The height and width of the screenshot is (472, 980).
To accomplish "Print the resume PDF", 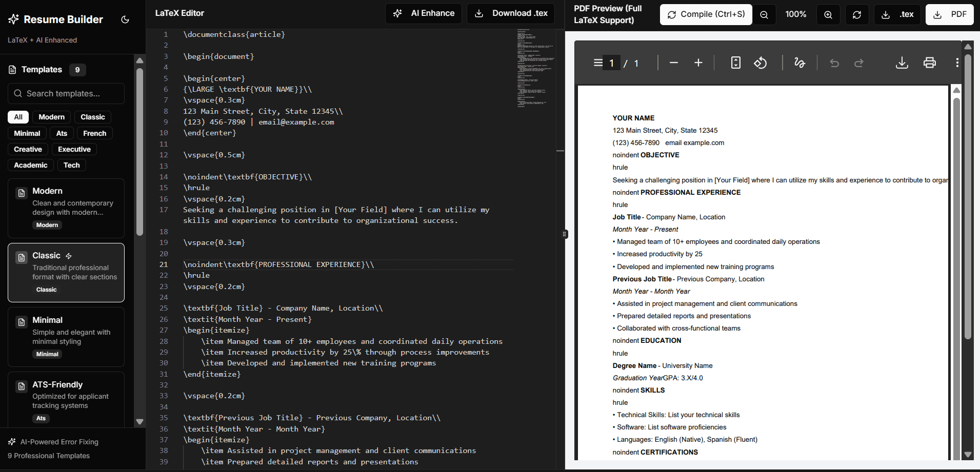I will click(930, 63).
